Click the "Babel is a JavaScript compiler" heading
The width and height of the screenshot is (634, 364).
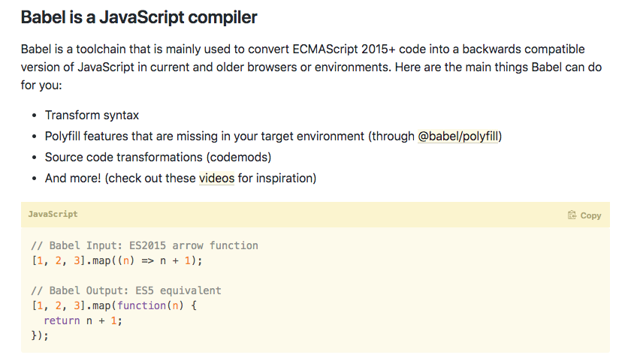(x=139, y=17)
